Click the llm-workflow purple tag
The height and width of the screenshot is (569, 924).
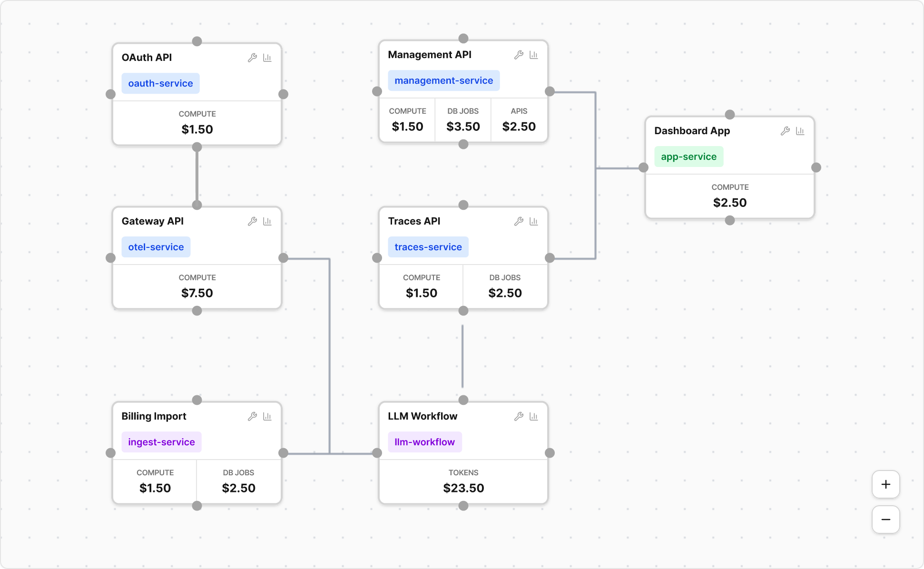(x=424, y=442)
